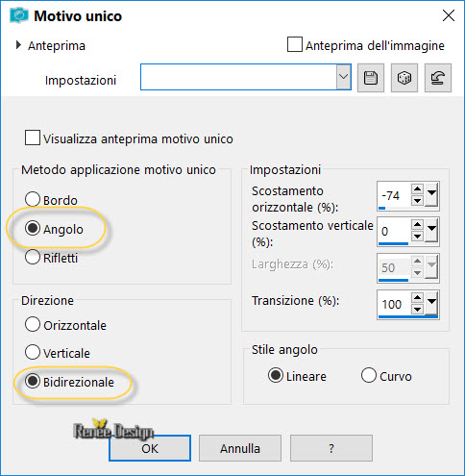465x476 pixels.
Task: Expand the Anteprima preview section
Action: (18, 45)
